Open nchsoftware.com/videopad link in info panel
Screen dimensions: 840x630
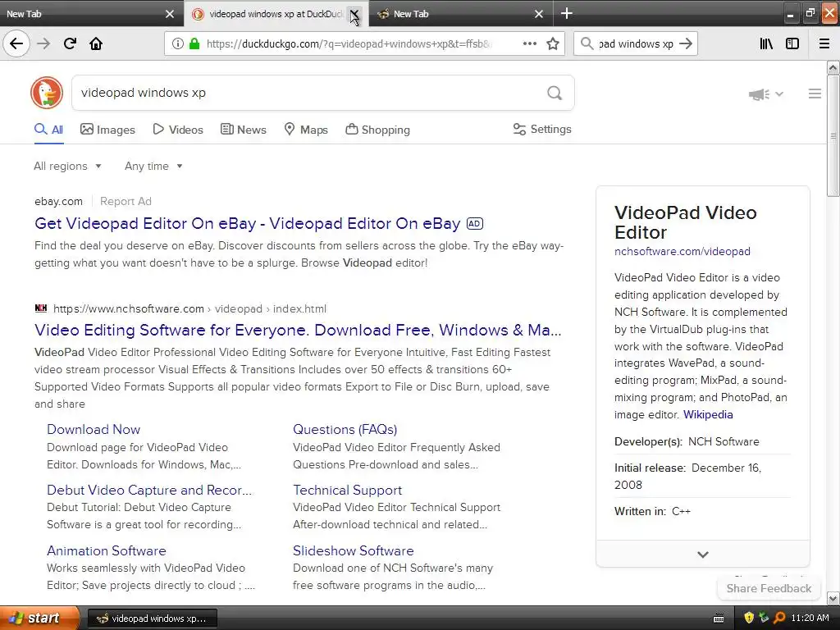click(682, 251)
